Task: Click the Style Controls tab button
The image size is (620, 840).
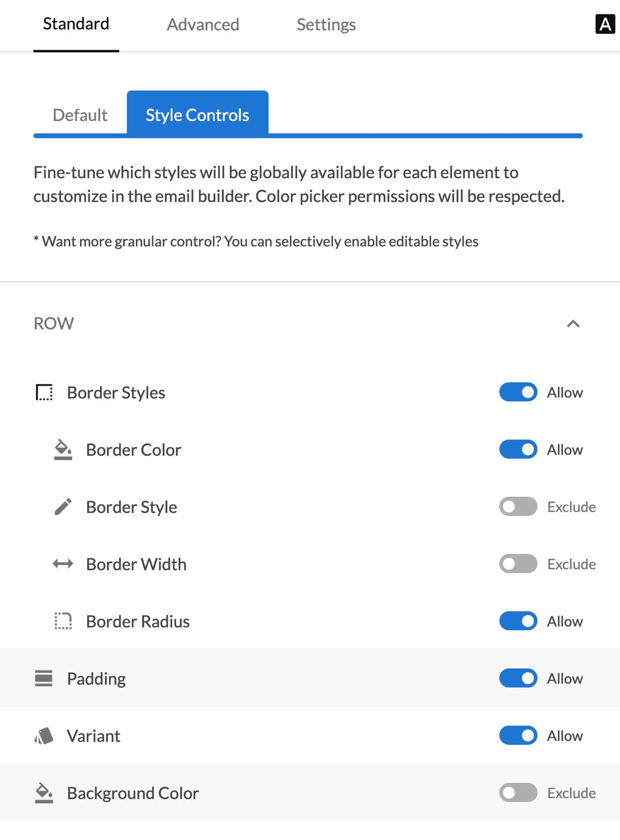Action: pyautogui.click(x=197, y=115)
